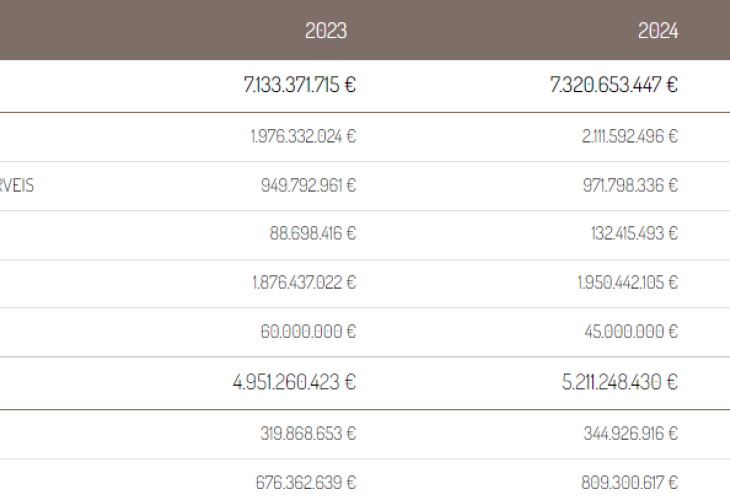Click the 2024 column header
The width and height of the screenshot is (730, 500).
(658, 31)
